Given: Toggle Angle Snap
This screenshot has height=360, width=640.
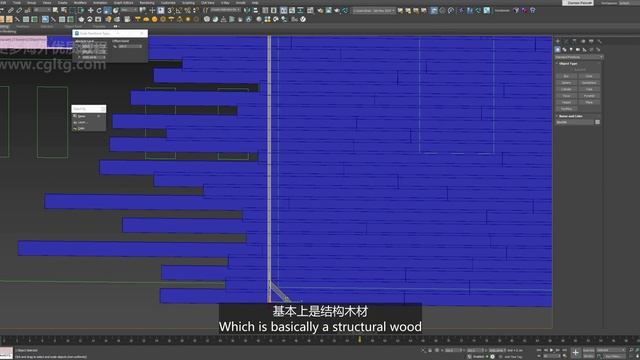Looking at the screenshot, I should pyautogui.click(x=178, y=10).
